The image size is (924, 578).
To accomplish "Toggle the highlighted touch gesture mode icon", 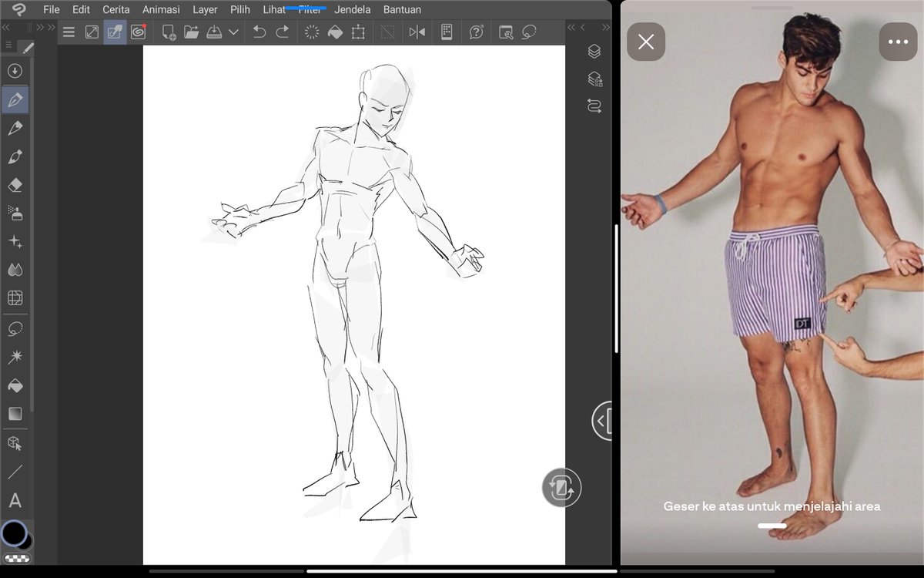I will point(115,32).
